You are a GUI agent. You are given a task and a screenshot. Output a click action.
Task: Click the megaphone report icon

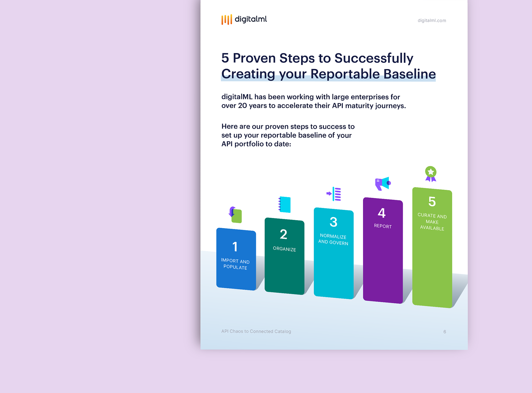pyautogui.click(x=383, y=183)
